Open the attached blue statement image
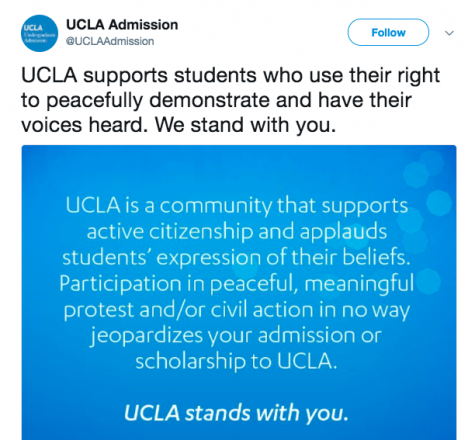The width and height of the screenshot is (475, 440). [x=239, y=292]
